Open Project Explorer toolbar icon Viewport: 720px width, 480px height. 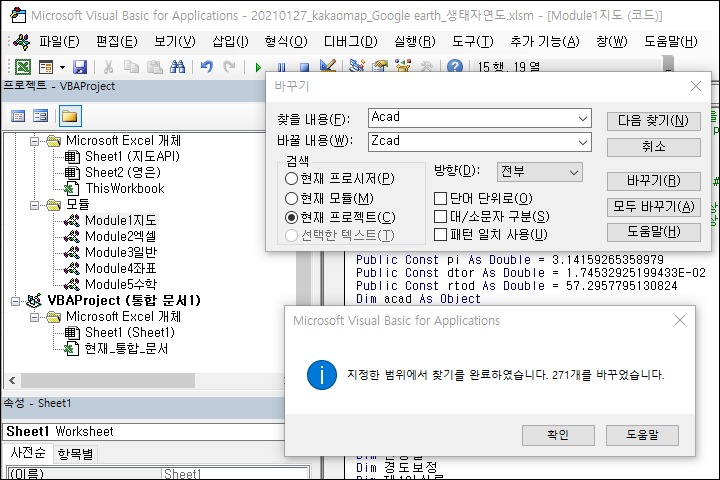356,66
